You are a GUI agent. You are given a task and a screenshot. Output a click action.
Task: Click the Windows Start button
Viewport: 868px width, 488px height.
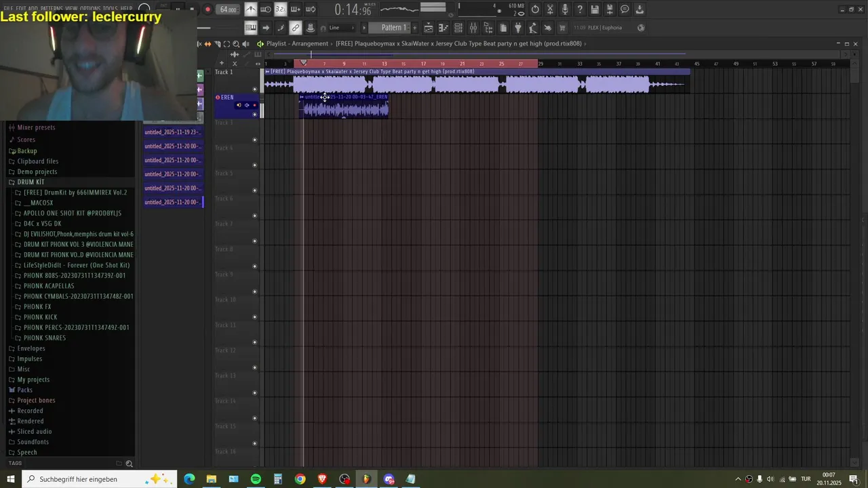tap(11, 479)
